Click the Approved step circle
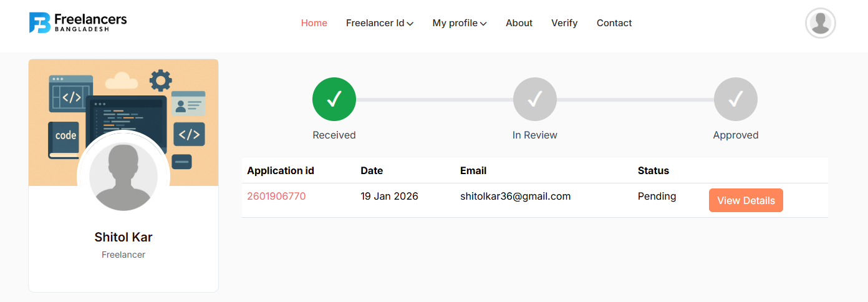The width and height of the screenshot is (868, 302). (735, 99)
